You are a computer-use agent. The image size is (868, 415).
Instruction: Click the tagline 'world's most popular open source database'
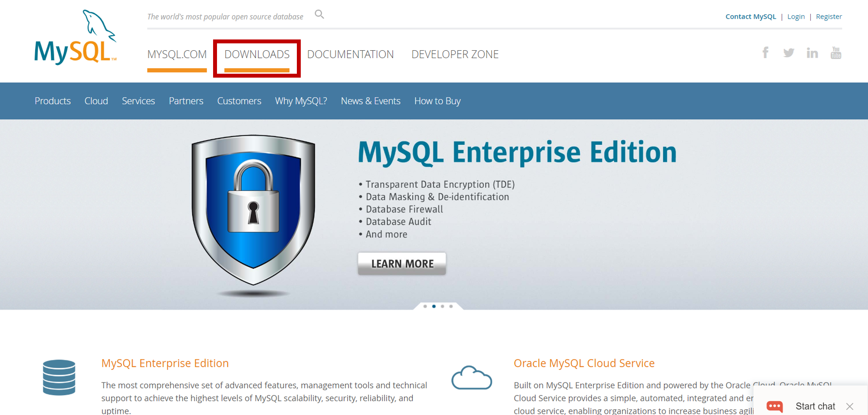click(x=232, y=16)
